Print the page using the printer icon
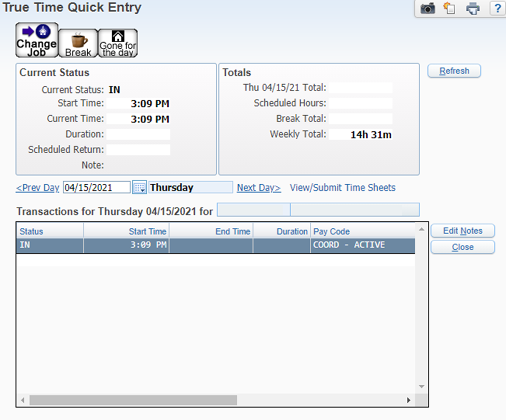This screenshot has height=420, width=506. [473, 8]
